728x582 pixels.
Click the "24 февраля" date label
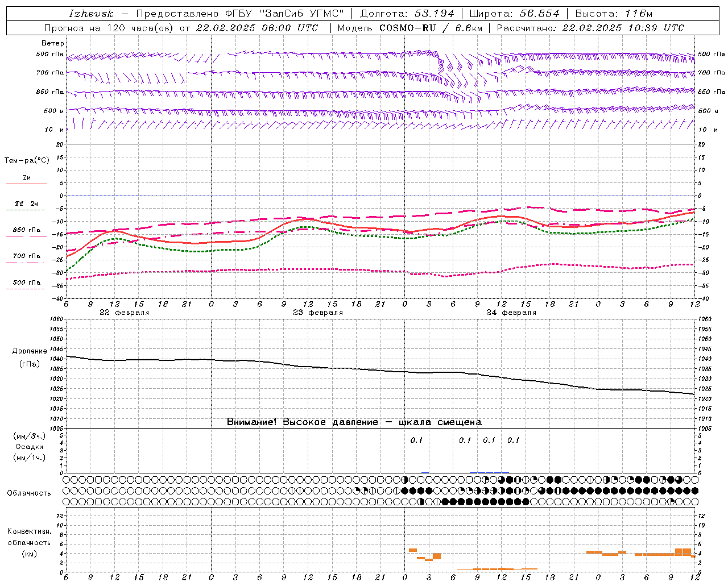pos(511,313)
